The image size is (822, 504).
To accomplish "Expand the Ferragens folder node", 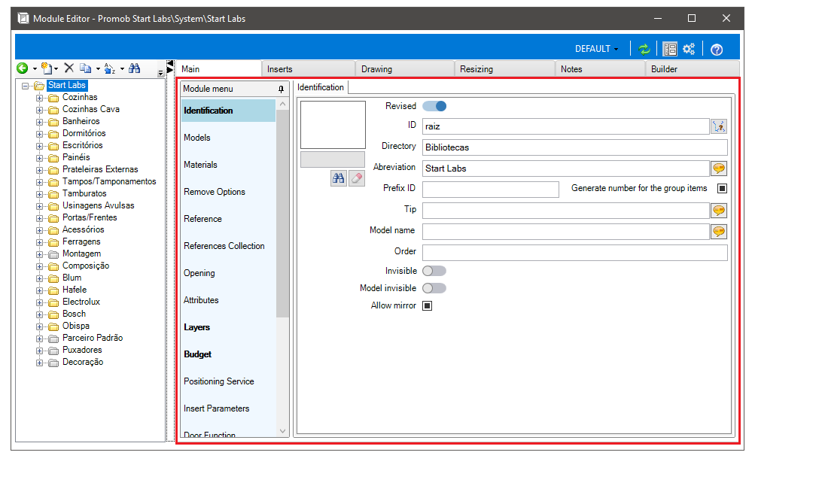I will coord(40,241).
